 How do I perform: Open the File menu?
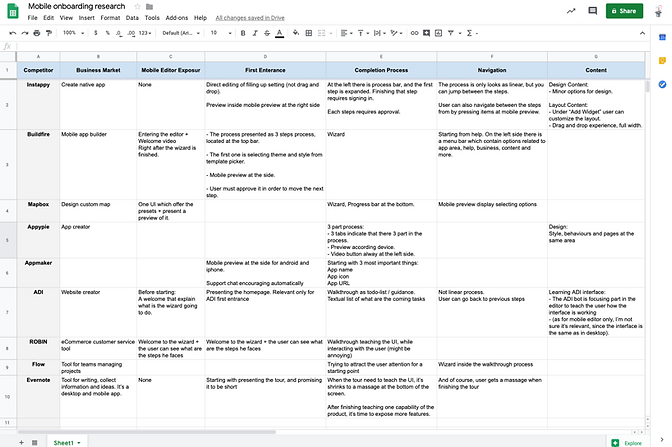point(33,18)
